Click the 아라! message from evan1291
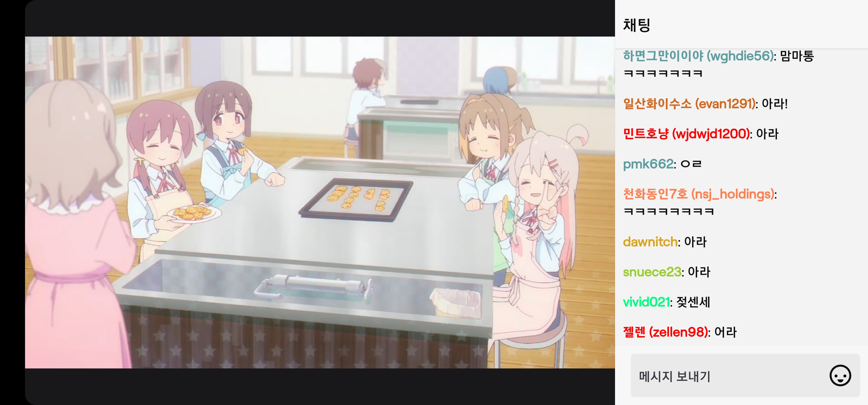 pos(775,104)
